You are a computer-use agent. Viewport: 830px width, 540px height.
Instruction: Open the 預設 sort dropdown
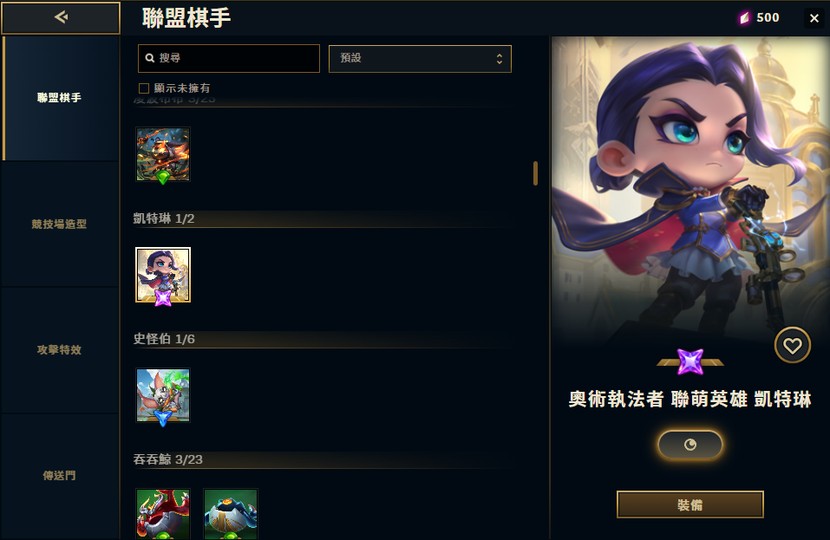coord(420,58)
